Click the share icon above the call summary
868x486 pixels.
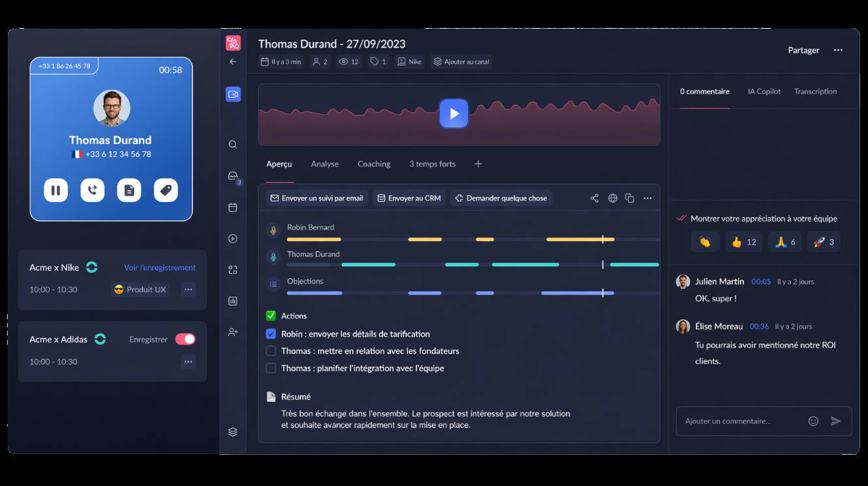(x=594, y=197)
